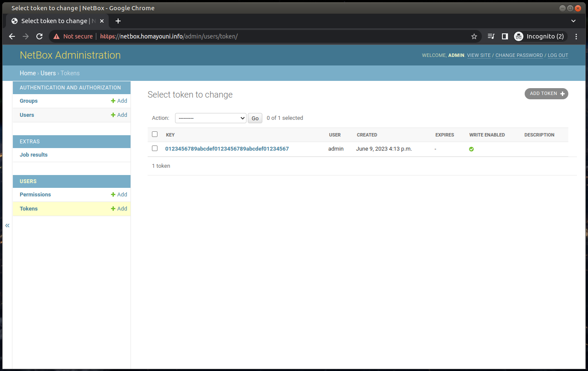This screenshot has width=588, height=371.
Task: Collapse the sidebar with the double-arrow toggle
Action: (x=7, y=226)
